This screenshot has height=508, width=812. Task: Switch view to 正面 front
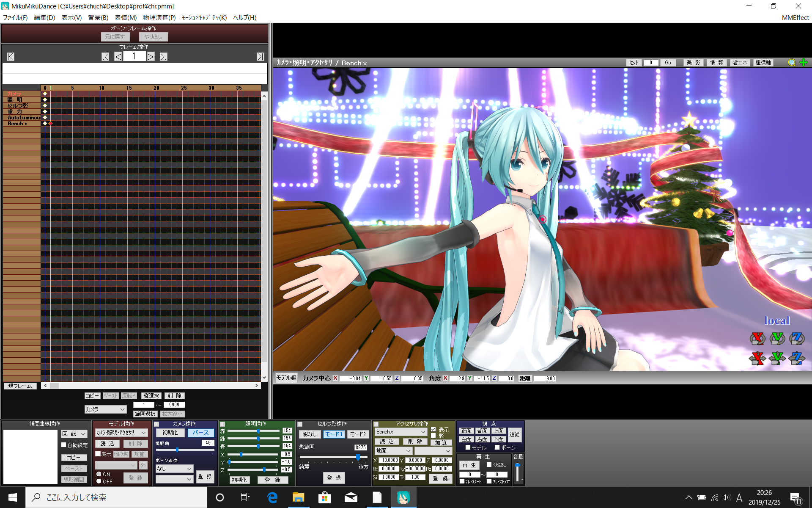tap(466, 431)
